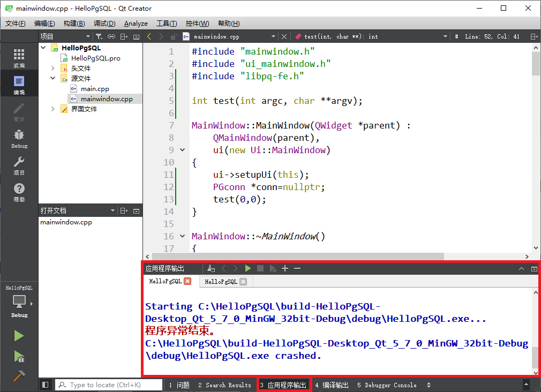This screenshot has height=392, width=541.
Task: Maximize output pane with the expand toggle
Action: pyautogui.click(x=534, y=269)
